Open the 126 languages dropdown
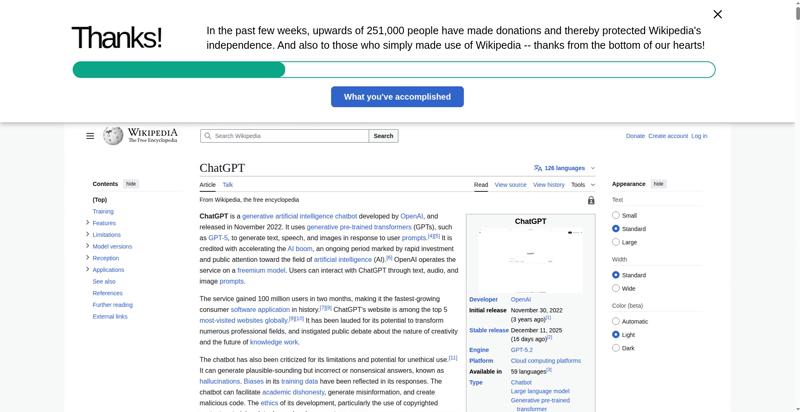The image size is (800, 412). pos(566,168)
